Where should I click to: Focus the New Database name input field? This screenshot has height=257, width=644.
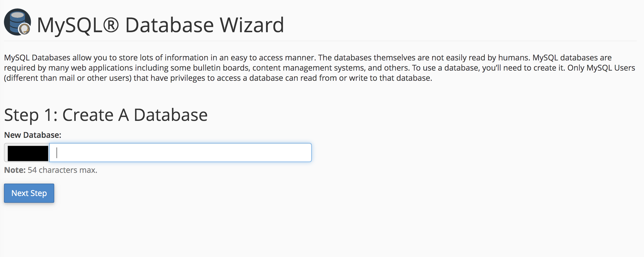pos(180,153)
